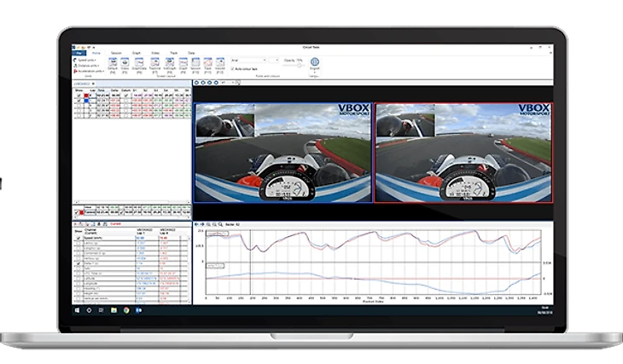
Task: Switch to the Data ribbon tab
Action: [x=191, y=53]
